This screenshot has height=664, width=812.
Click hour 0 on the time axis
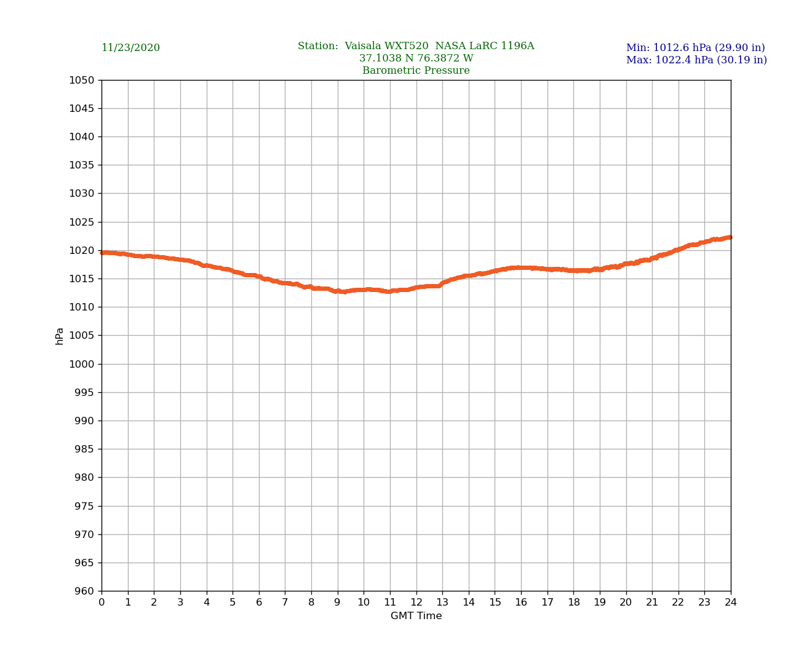101,603
